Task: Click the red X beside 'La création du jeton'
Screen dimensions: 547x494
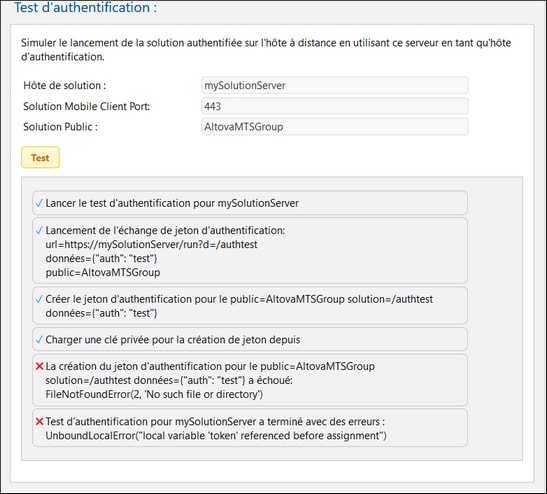Action: click(x=39, y=366)
